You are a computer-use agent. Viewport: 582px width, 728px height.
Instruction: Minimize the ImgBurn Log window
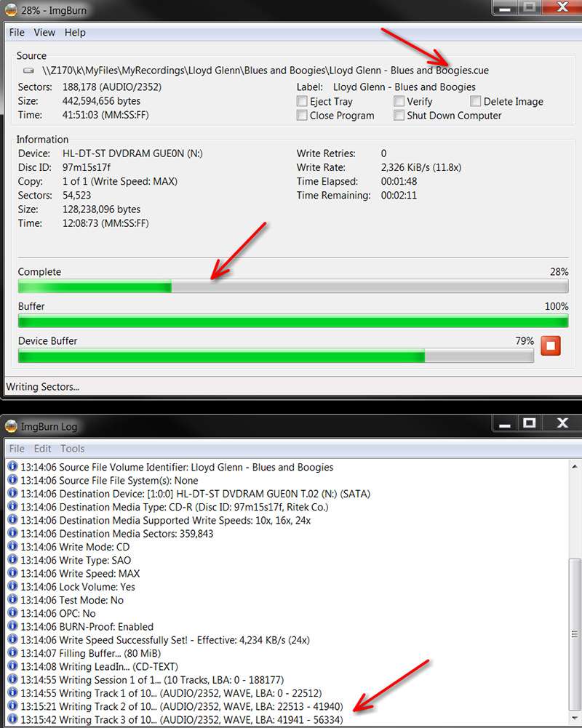pyautogui.click(x=505, y=423)
